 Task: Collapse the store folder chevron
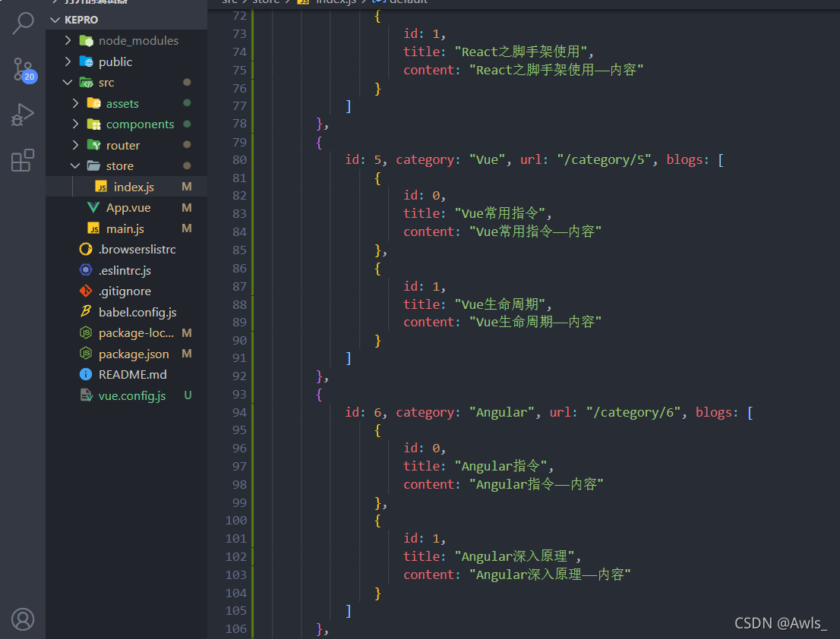tap(75, 166)
